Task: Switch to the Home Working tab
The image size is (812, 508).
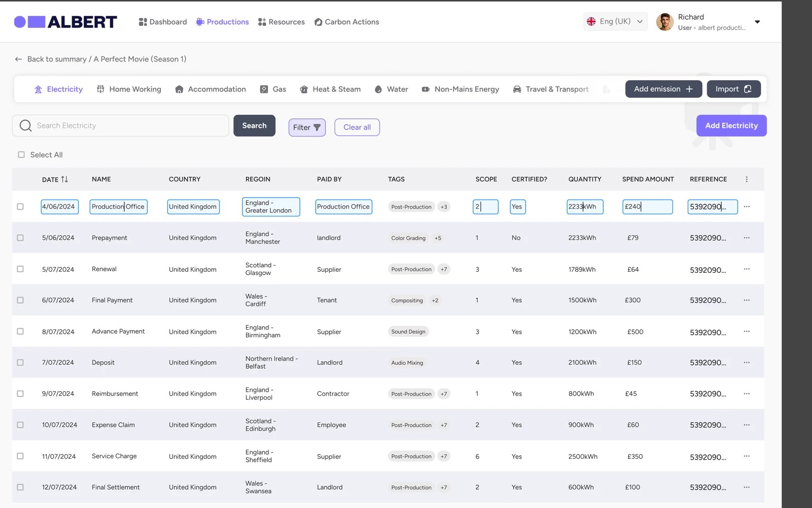Action: 129,89
